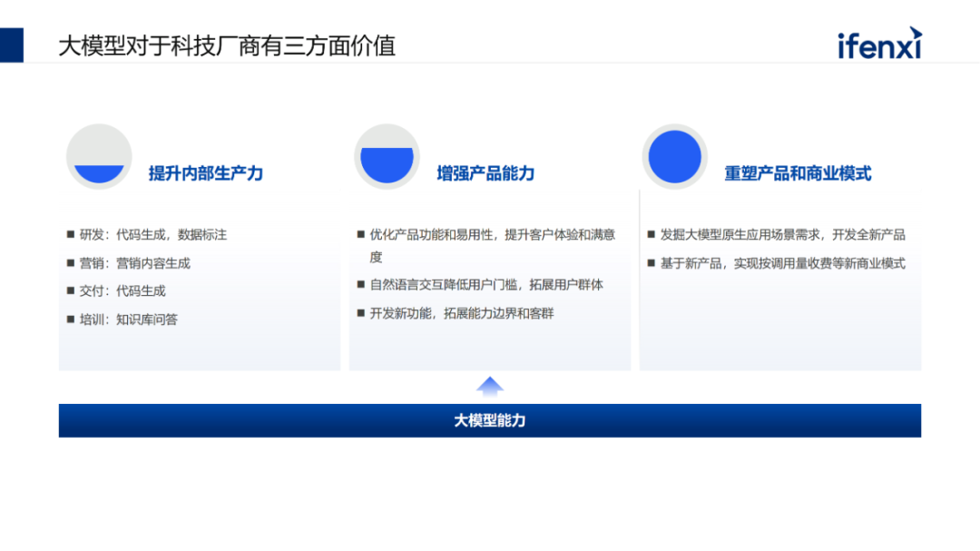The height and width of the screenshot is (551, 980).
Task: Select the slide title 大模型对于科技厂商有三方面价值
Action: coord(227,46)
